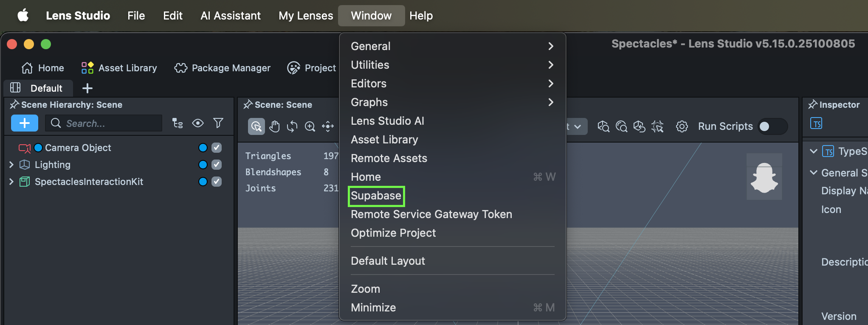Uncheck the Camera Object checkbox

click(217, 148)
